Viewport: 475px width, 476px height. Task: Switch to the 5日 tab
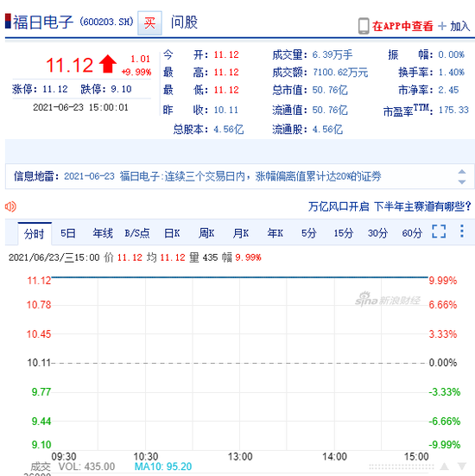pyautogui.click(x=68, y=233)
